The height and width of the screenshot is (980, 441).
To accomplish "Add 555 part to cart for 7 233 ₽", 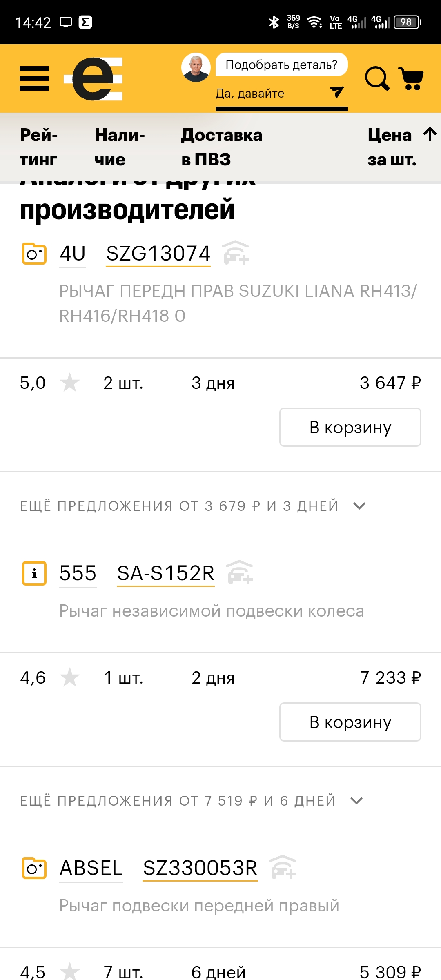I will coord(350,722).
